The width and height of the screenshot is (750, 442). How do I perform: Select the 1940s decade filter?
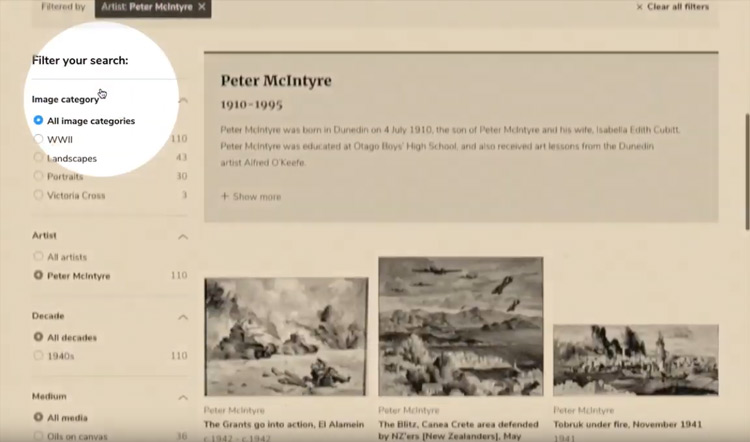coord(38,355)
